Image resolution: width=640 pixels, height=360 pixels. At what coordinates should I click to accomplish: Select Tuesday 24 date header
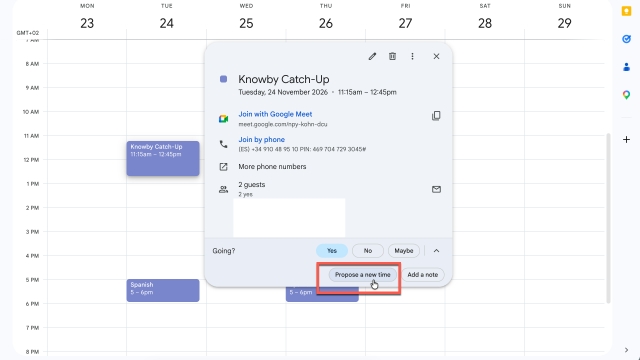point(167,23)
